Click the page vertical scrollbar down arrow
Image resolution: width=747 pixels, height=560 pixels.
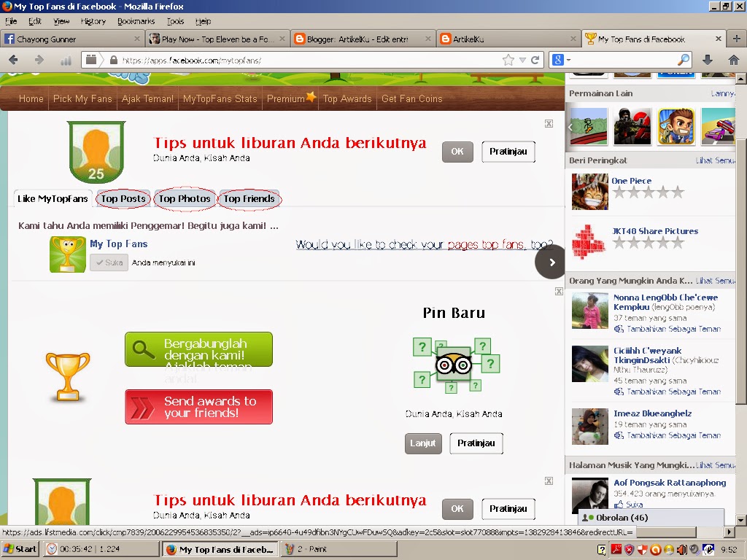click(741, 519)
